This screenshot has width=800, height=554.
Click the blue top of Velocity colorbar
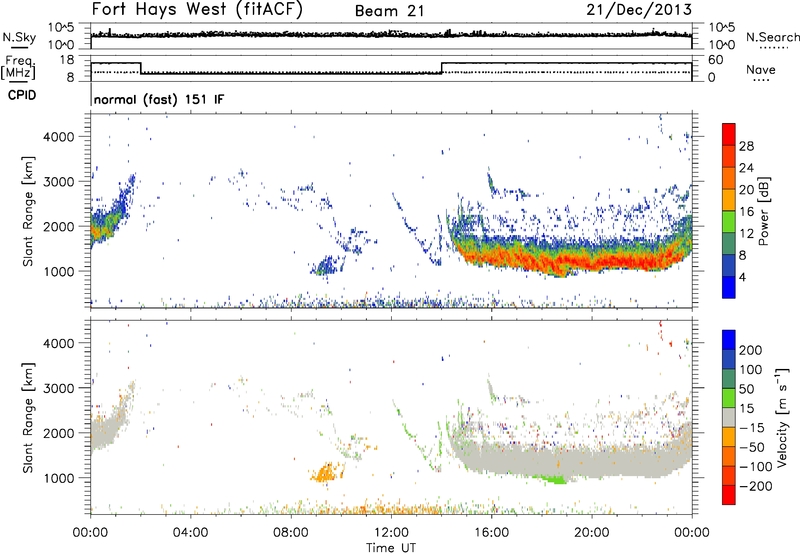click(x=729, y=339)
